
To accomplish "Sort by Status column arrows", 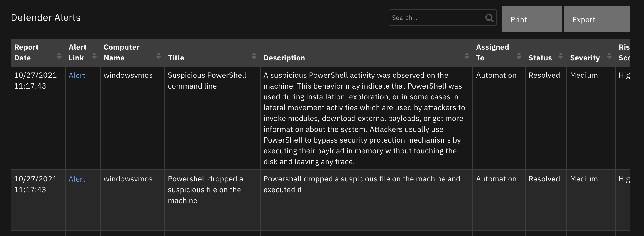I will (x=561, y=56).
